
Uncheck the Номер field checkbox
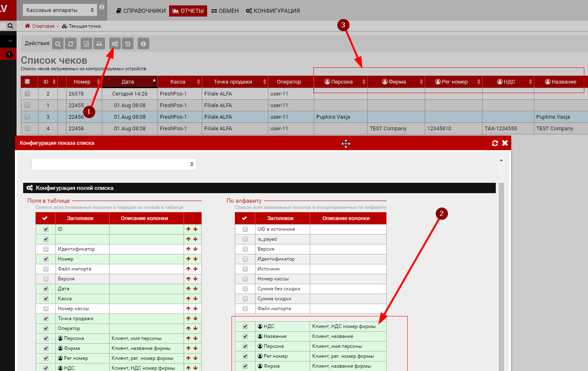tap(46, 259)
